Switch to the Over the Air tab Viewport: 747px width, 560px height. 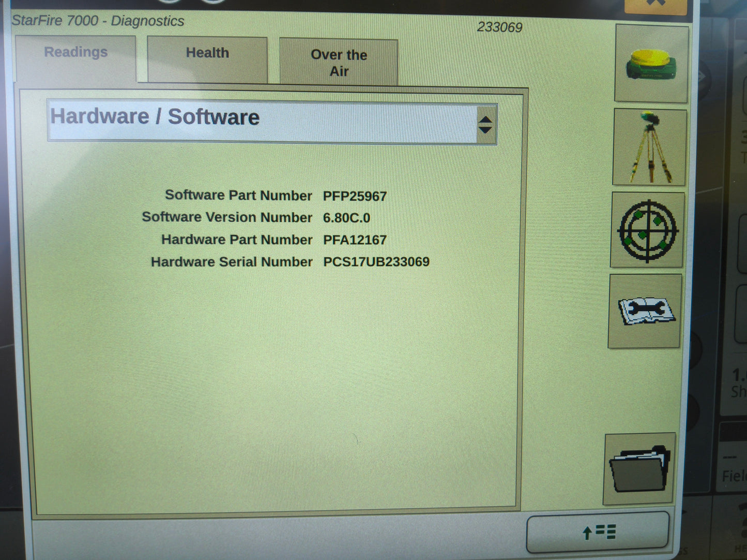339,62
